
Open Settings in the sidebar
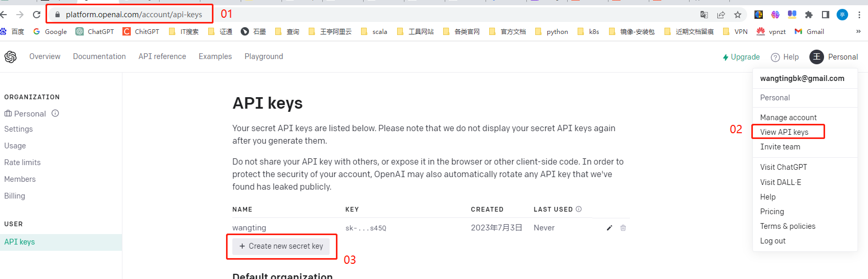click(x=18, y=129)
